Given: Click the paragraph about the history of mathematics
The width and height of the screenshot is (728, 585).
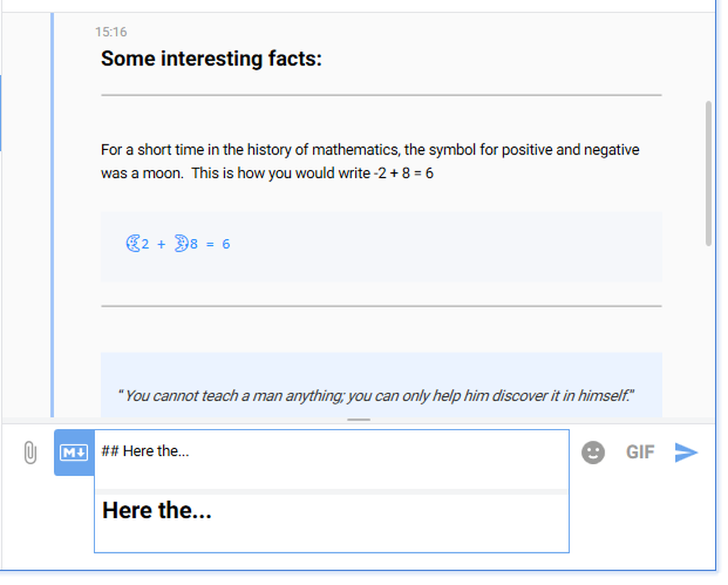Looking at the screenshot, I should tap(369, 162).
